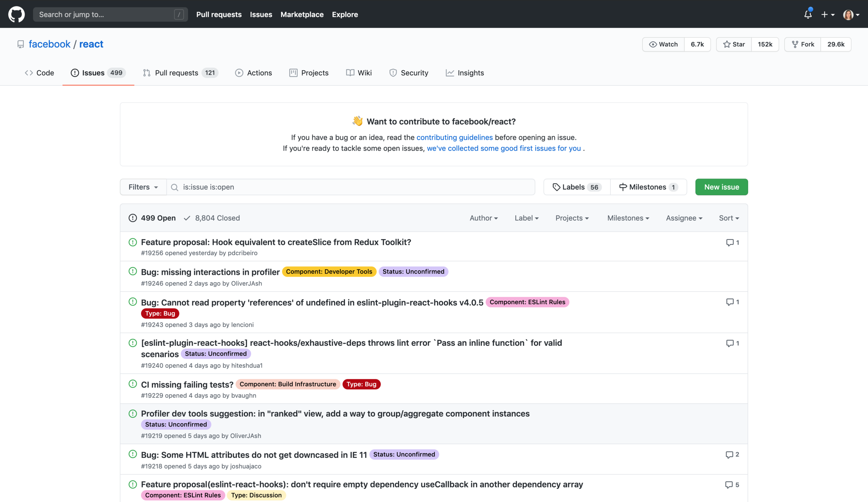Open the plus create-new menu
The image size is (868, 502).
click(x=827, y=14)
